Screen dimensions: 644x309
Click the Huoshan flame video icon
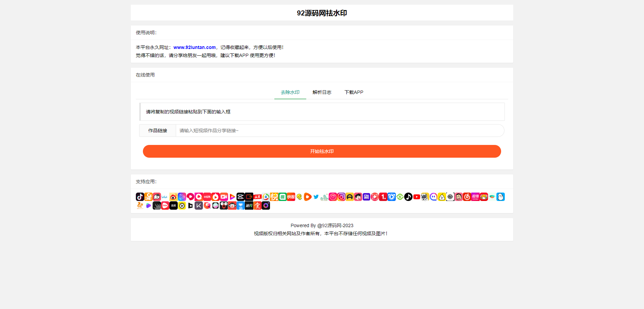[x=215, y=197]
